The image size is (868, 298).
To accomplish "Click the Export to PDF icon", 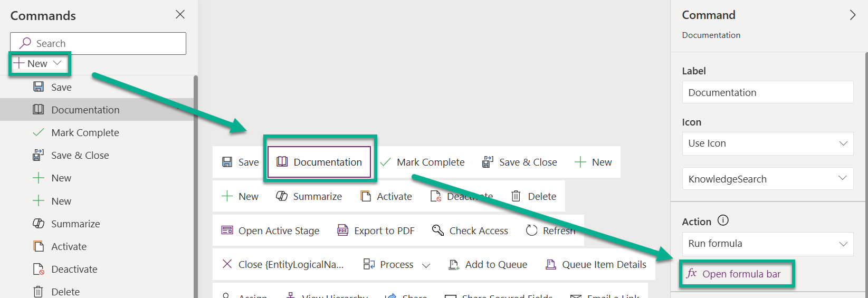I will (x=343, y=230).
